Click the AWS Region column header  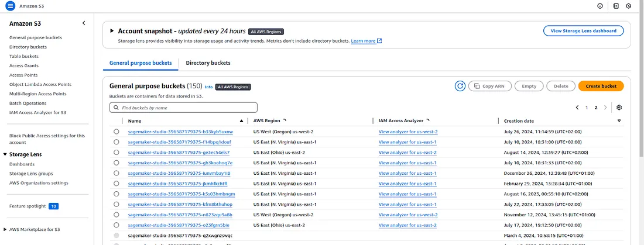[x=266, y=121]
